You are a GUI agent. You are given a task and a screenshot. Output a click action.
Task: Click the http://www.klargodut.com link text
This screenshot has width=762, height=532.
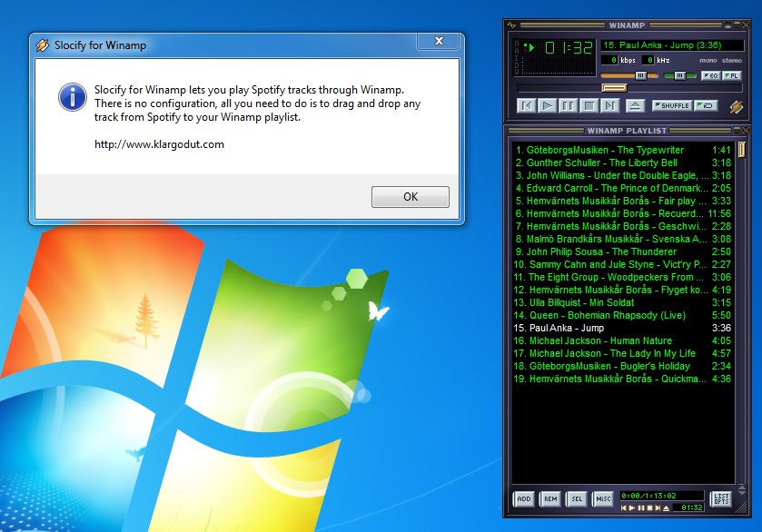pyautogui.click(x=159, y=144)
